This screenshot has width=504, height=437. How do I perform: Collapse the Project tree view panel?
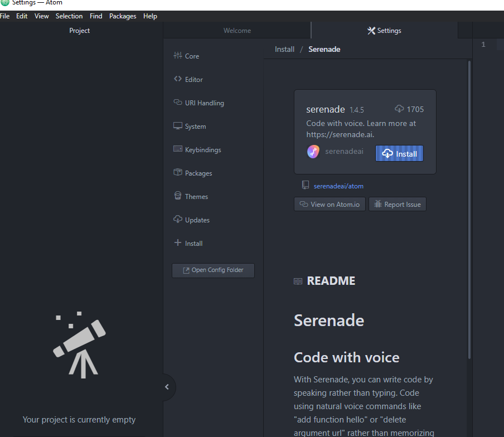coord(167,387)
